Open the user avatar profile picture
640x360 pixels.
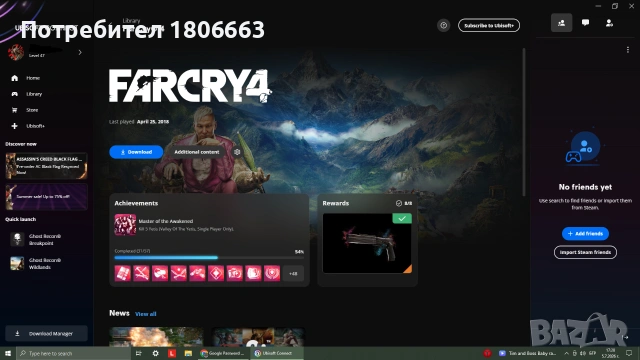click(16, 52)
